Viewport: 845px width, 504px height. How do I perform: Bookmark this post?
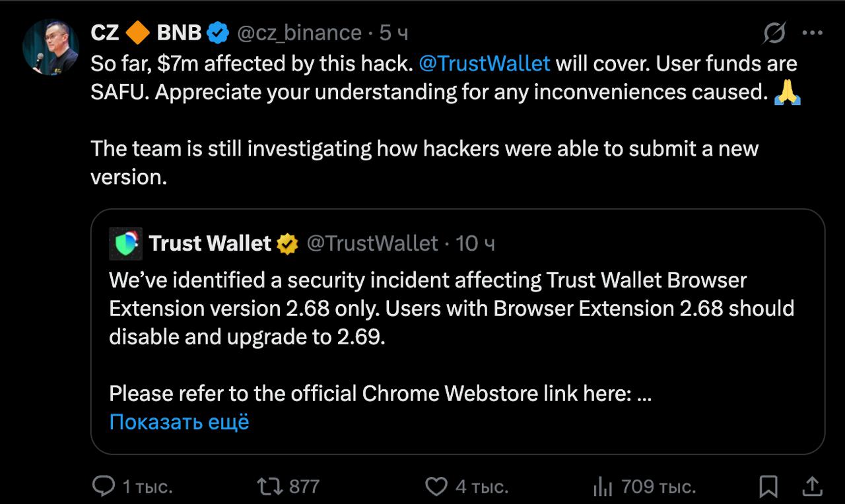click(x=768, y=487)
